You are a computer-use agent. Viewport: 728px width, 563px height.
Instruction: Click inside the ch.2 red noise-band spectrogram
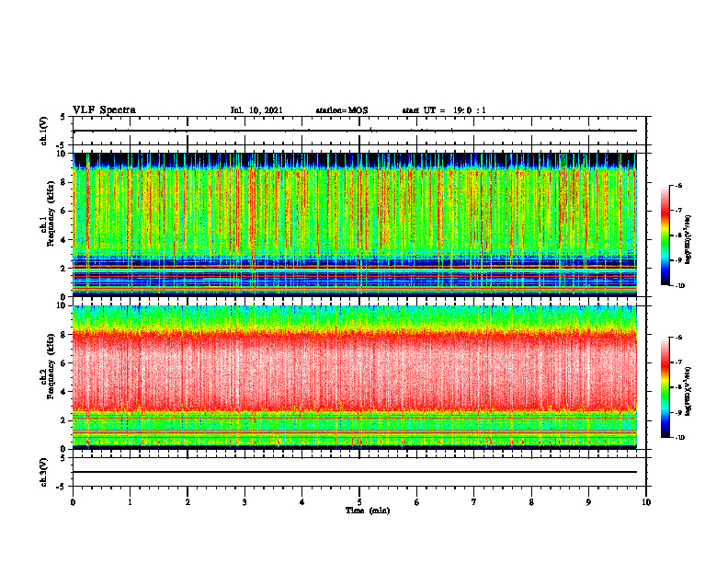[x=355, y=372]
